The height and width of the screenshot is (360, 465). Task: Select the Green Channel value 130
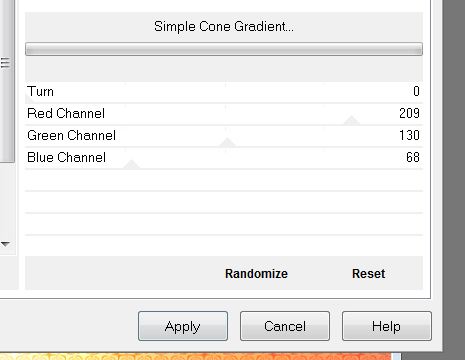[x=409, y=135]
